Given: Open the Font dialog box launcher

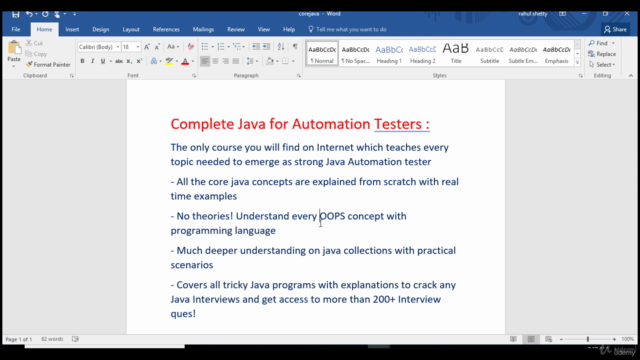Looking at the screenshot, I should point(194,76).
